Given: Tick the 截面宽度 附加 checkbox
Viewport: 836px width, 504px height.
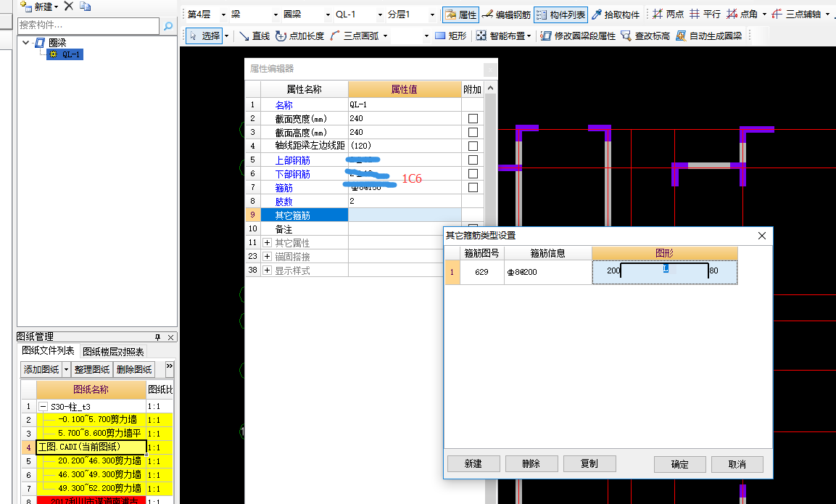Looking at the screenshot, I should [x=473, y=118].
